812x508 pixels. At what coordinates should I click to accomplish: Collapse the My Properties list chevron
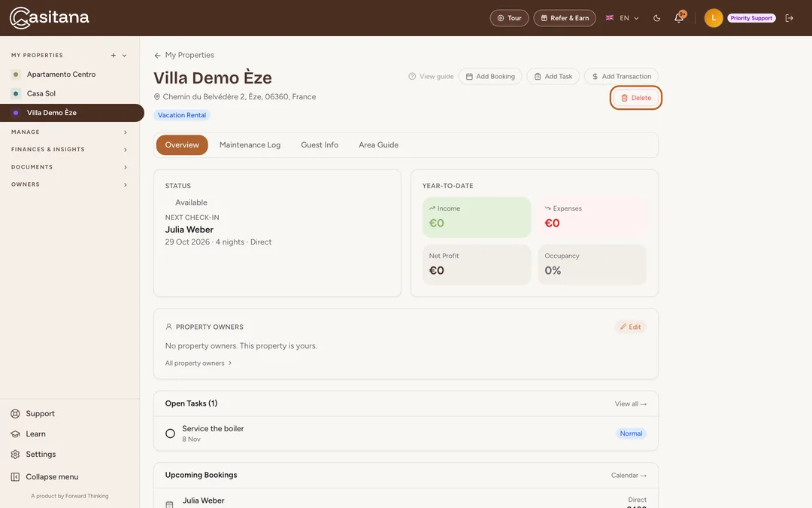click(124, 56)
